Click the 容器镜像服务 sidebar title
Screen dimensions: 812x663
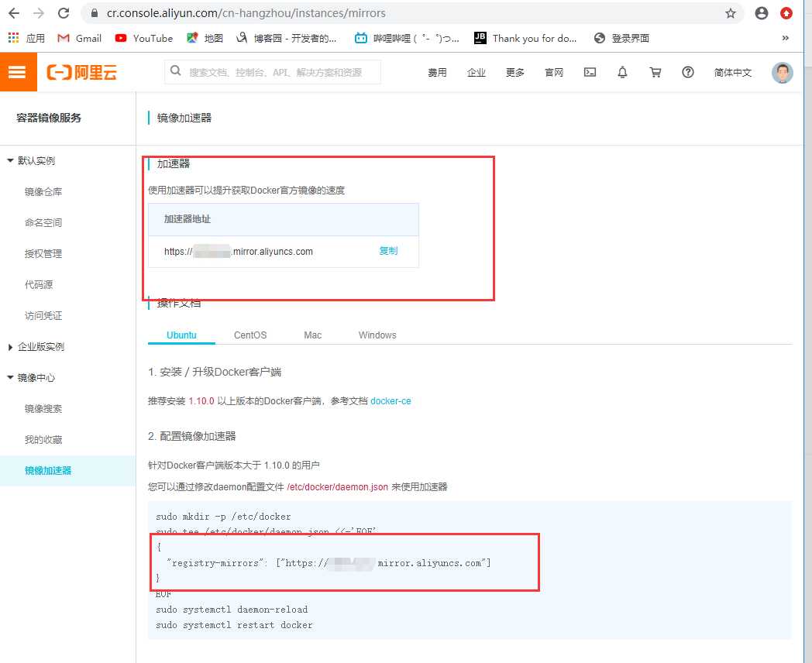coord(49,118)
